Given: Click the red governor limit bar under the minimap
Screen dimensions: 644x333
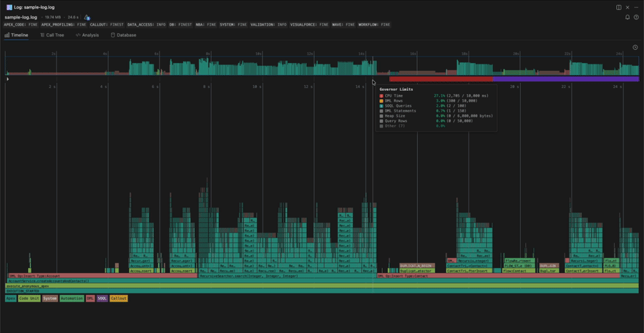Looking at the screenshot, I should [x=441, y=79].
